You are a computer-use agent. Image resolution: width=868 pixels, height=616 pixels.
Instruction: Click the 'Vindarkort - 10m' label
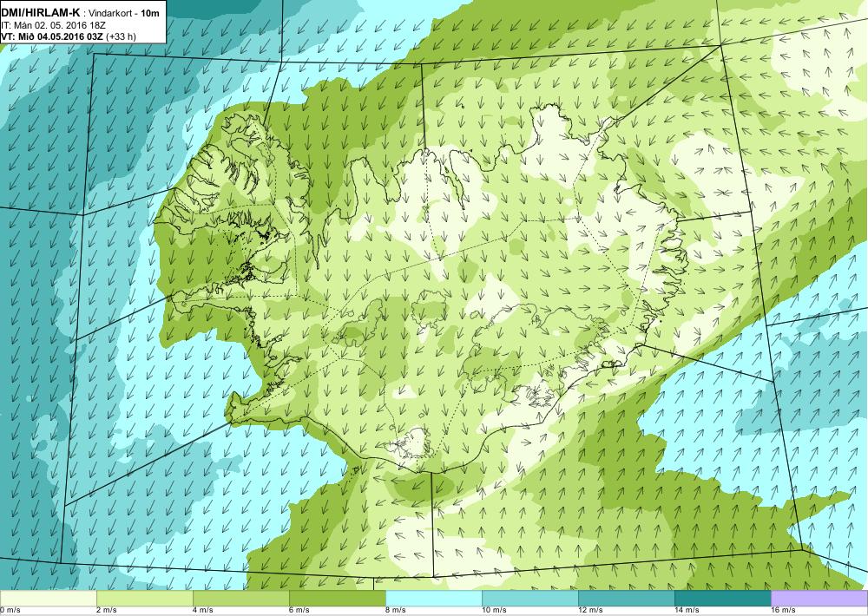(124, 13)
